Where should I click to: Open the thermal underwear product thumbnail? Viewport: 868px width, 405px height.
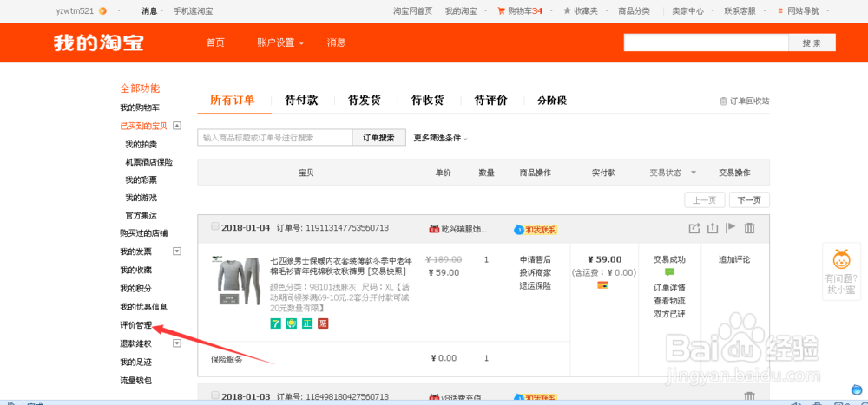[238, 280]
